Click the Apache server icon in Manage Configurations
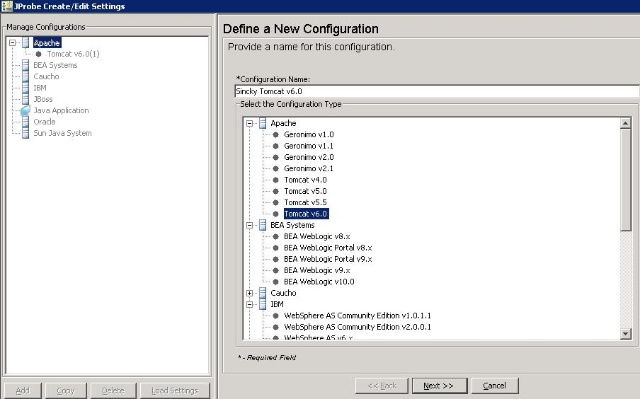640x399 pixels. coord(25,42)
